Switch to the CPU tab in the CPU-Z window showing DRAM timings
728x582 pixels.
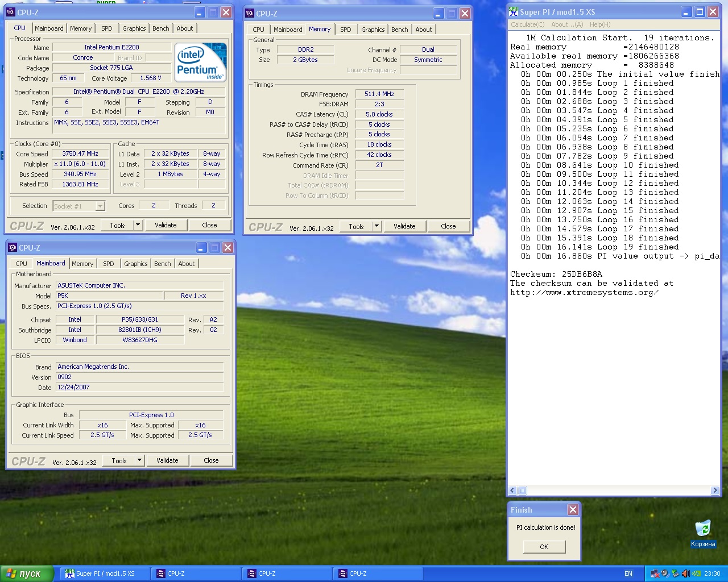tap(259, 30)
